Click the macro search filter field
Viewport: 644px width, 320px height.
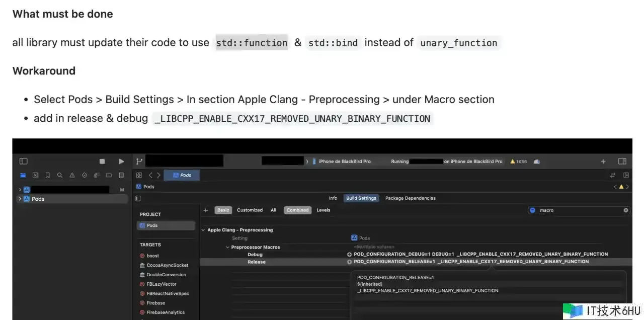tap(579, 210)
